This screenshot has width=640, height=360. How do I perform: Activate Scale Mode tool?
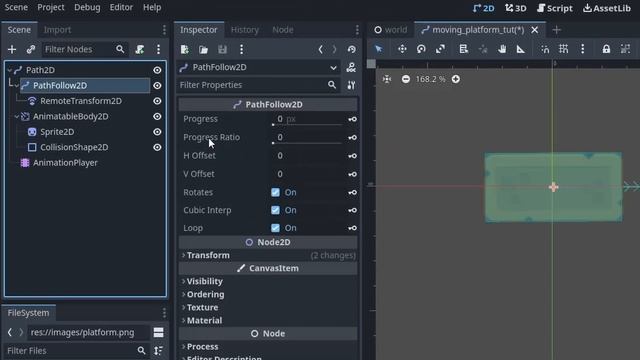coord(440,49)
